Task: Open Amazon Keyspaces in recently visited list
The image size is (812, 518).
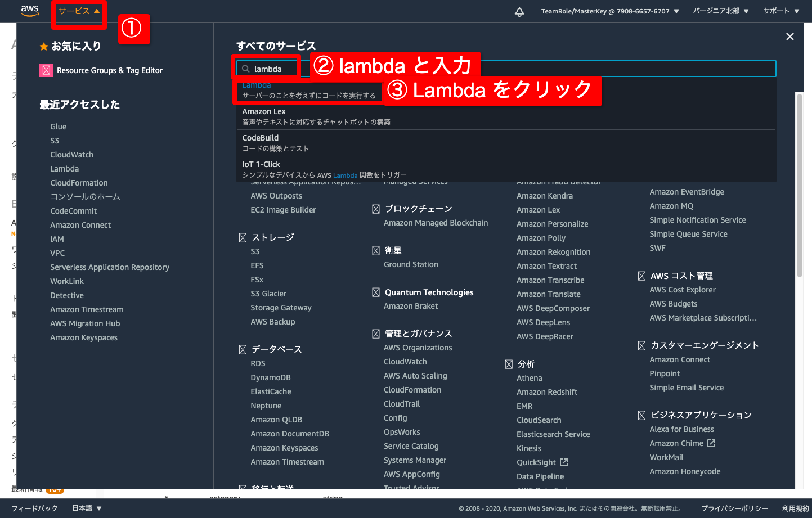Action: tap(84, 337)
